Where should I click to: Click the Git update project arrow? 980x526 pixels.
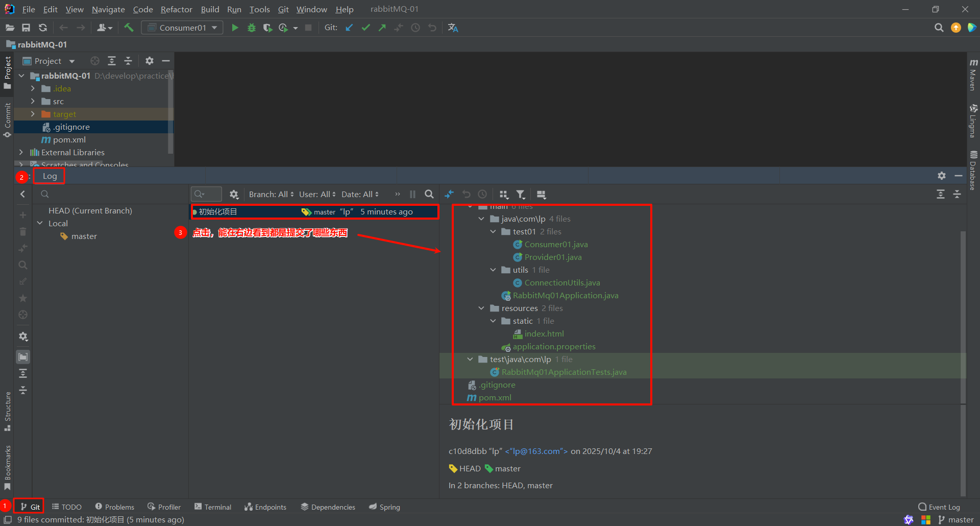coord(349,28)
